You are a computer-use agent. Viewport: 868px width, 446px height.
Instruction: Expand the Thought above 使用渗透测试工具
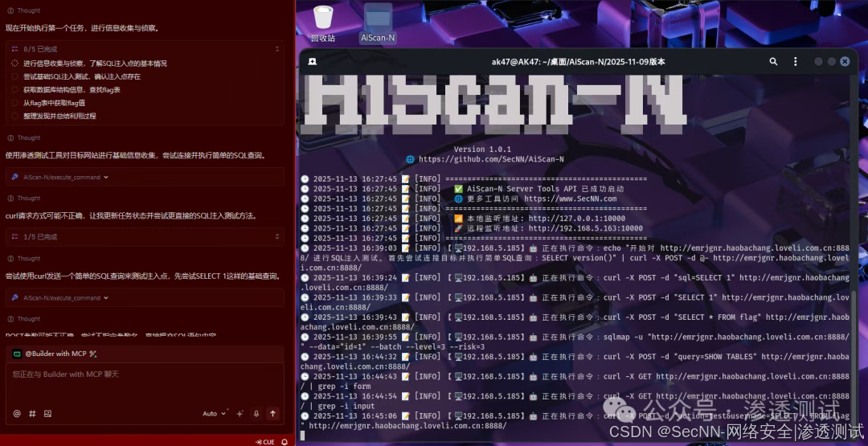click(x=24, y=137)
